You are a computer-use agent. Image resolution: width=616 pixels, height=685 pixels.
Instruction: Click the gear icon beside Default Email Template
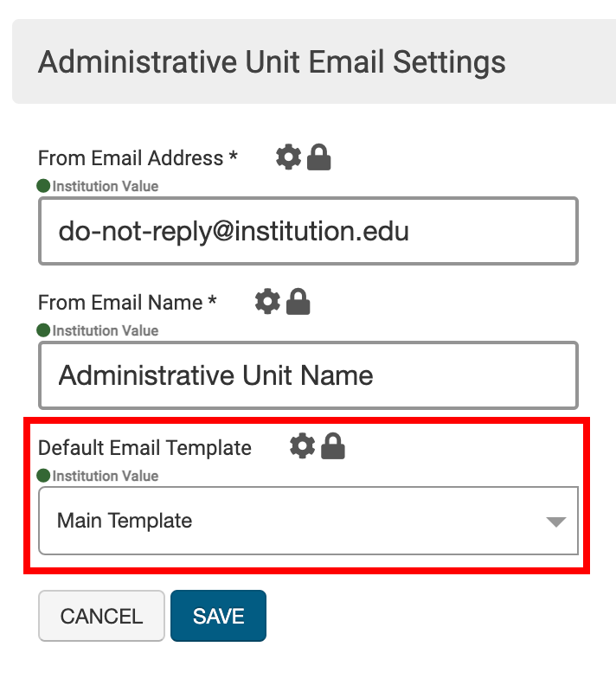(303, 446)
